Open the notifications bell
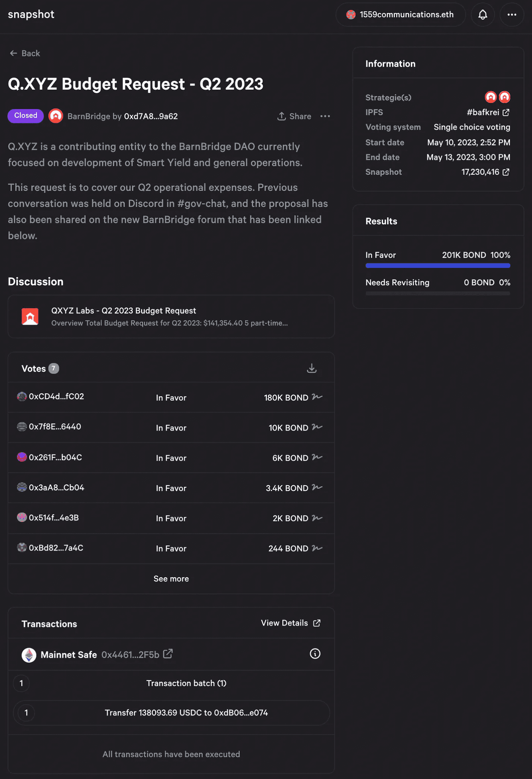The width and height of the screenshot is (532, 779). pyautogui.click(x=483, y=15)
